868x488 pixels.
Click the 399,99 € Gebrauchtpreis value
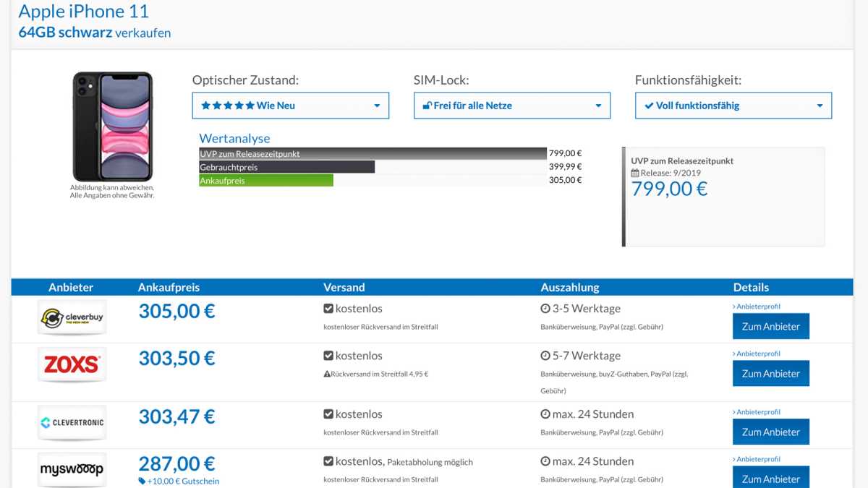coord(565,167)
